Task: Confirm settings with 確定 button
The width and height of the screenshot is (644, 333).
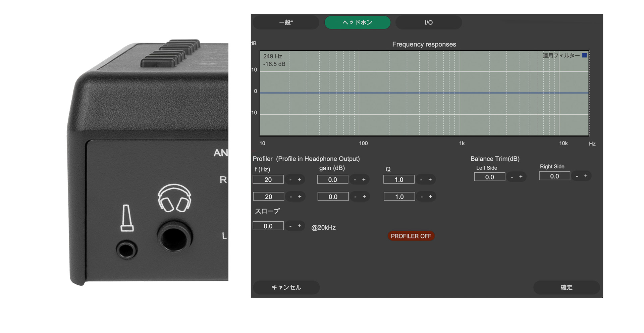Action: tap(567, 287)
